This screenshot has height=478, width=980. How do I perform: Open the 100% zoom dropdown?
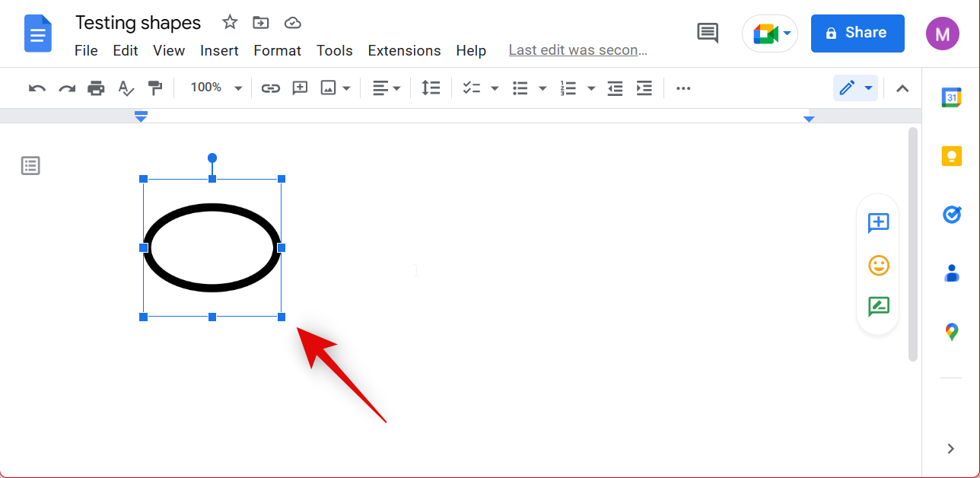(216, 88)
